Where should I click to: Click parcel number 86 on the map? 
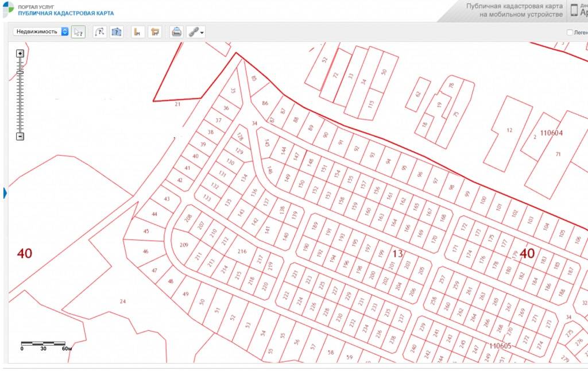point(265,103)
